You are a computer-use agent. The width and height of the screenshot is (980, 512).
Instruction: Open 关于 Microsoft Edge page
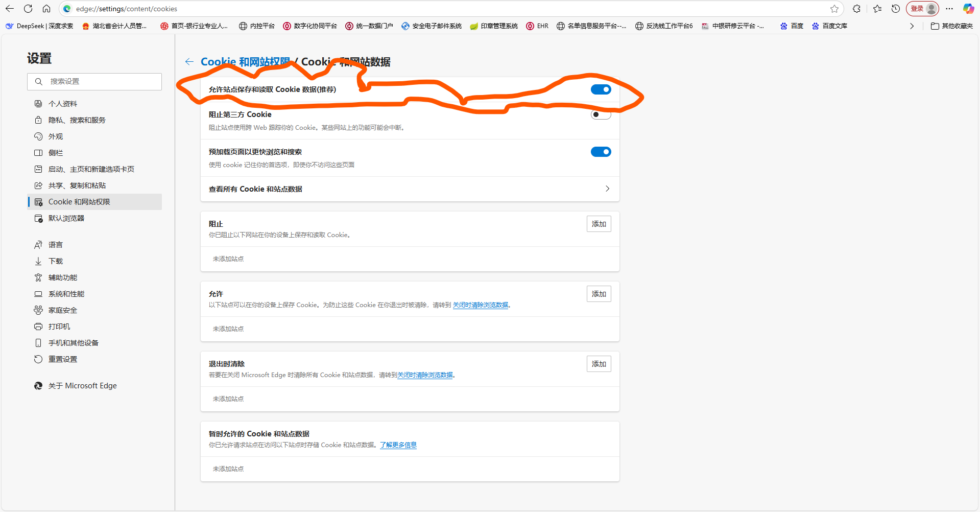[94, 386]
